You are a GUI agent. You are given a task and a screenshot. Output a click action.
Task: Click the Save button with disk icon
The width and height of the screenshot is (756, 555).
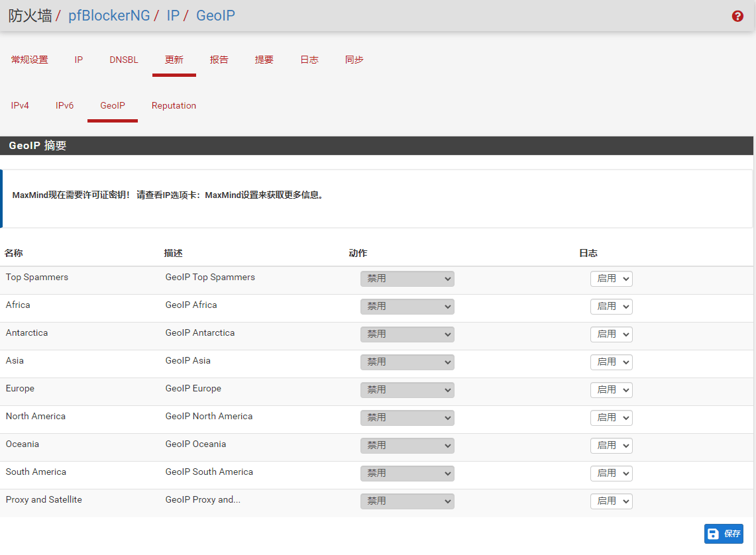724,534
